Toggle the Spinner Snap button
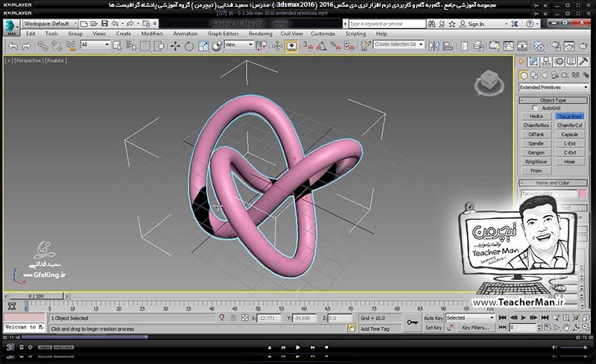 click(349, 46)
